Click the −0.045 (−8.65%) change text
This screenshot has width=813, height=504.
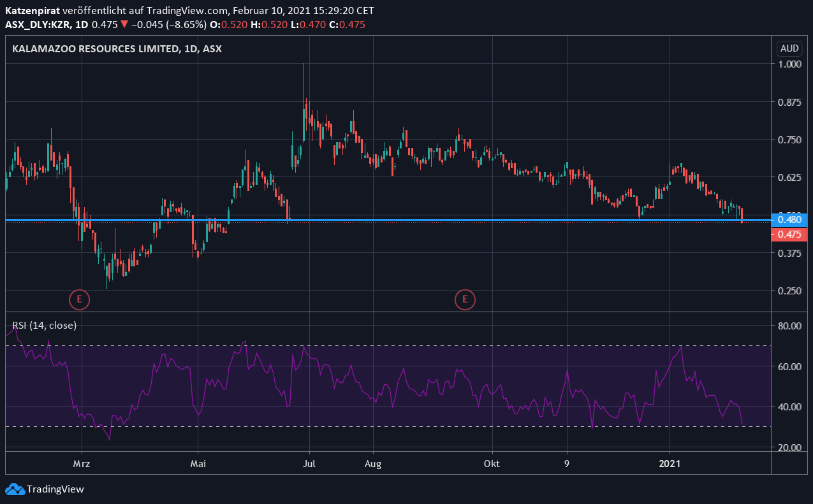pos(168,25)
